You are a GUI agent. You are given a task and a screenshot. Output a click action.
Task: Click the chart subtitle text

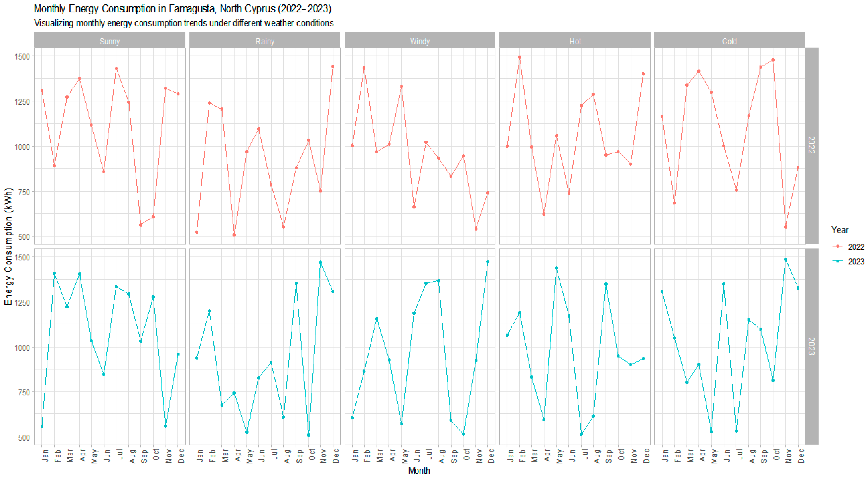pos(184,23)
